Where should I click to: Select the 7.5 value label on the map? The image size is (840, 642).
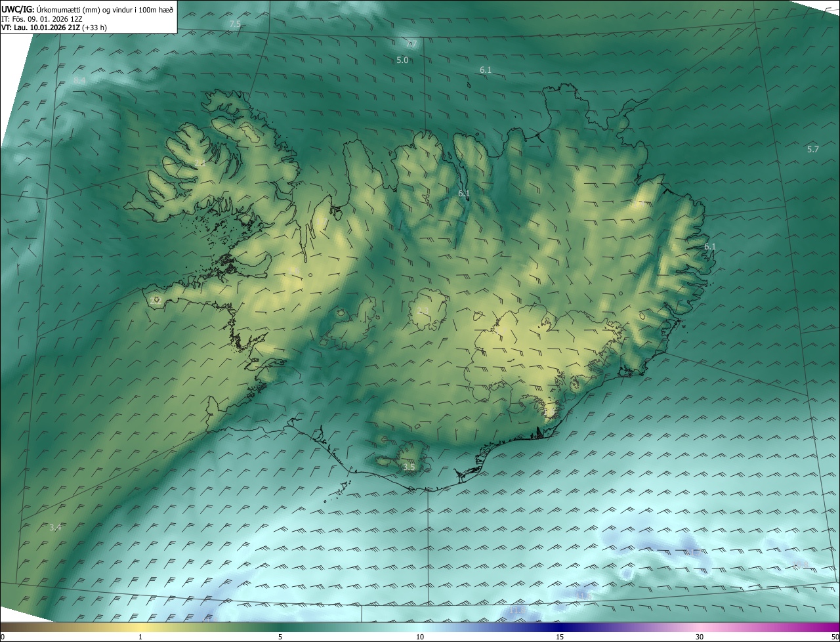[235, 24]
